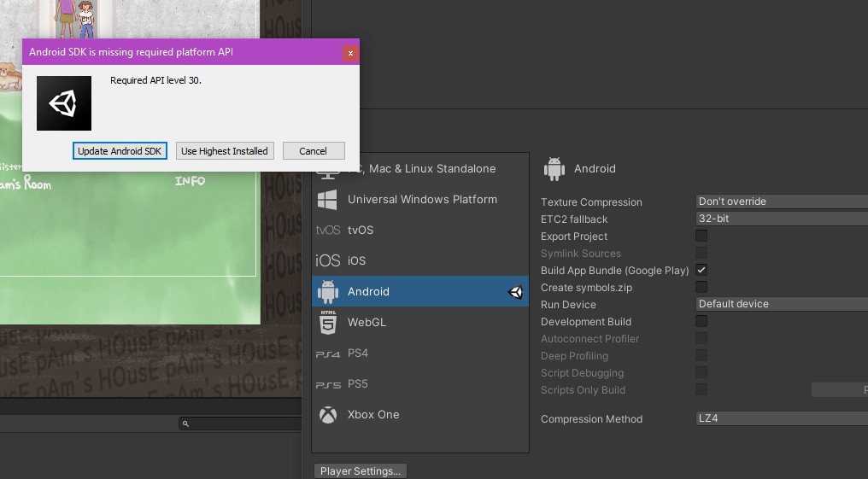The width and height of the screenshot is (868, 479).
Task: Select the Xbox One icon
Action: [x=328, y=415]
